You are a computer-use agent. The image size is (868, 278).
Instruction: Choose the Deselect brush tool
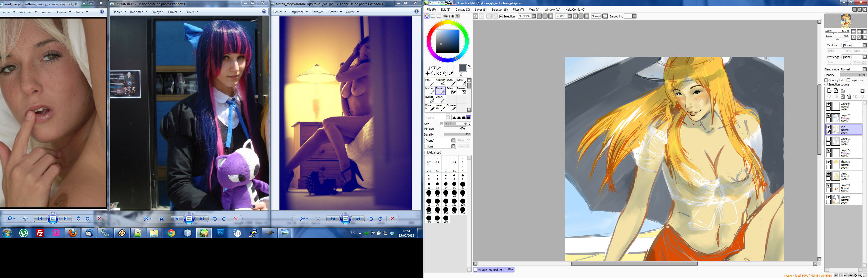462,91
